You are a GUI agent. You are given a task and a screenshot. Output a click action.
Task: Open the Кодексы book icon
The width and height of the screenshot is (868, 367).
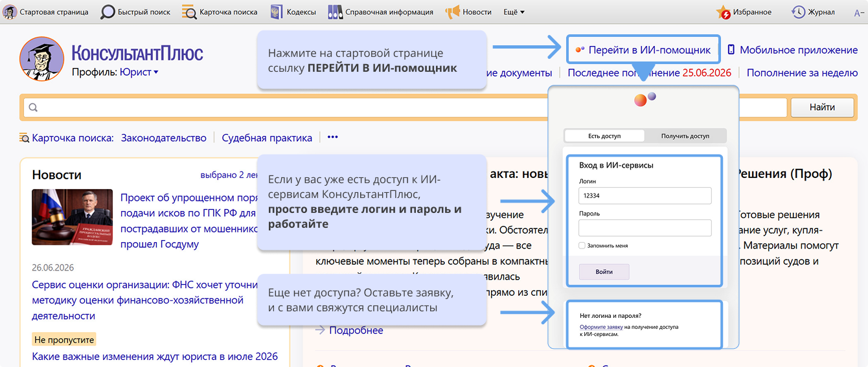point(276,12)
